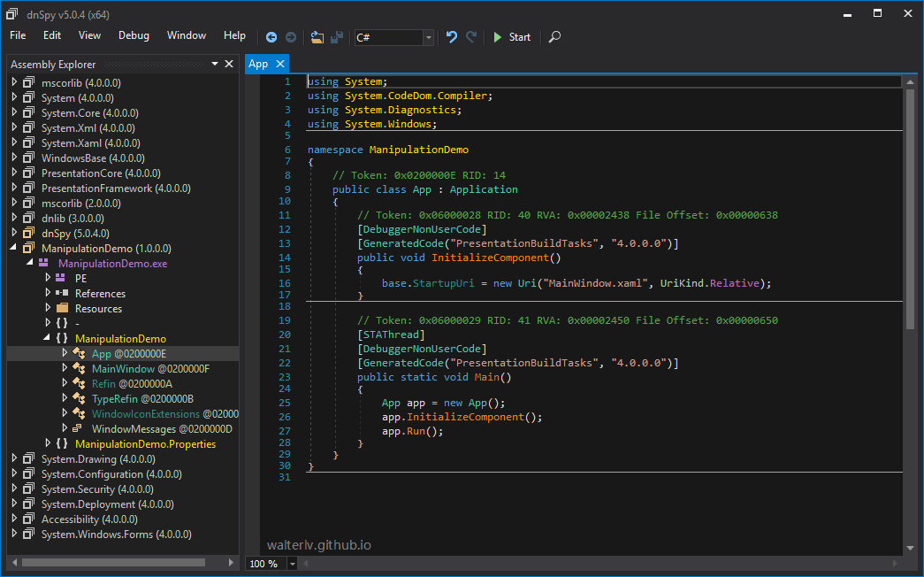Click the Resources folder icon
Screen dimensions: 924x577
(x=63, y=308)
